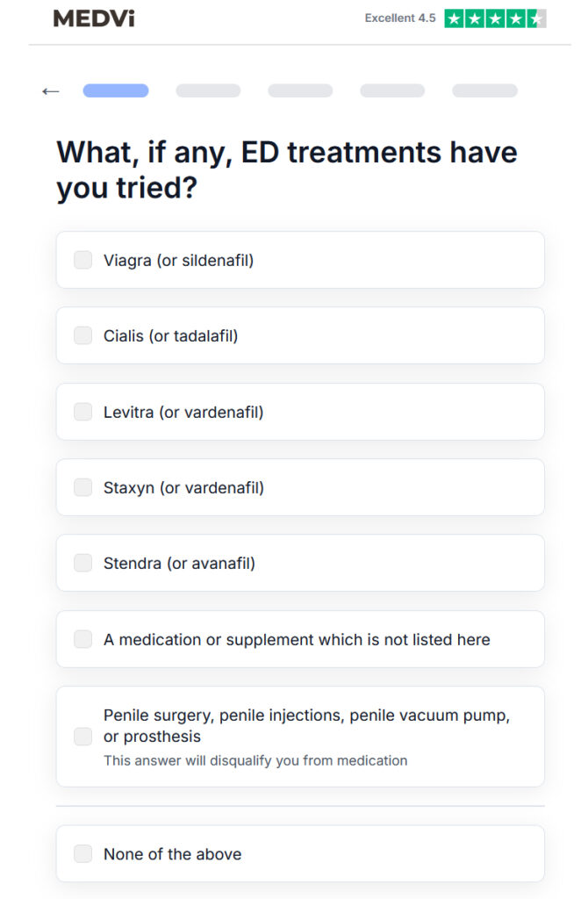The height and width of the screenshot is (899, 588).
Task: Click the Excellent 4.5 rating text
Action: click(400, 18)
